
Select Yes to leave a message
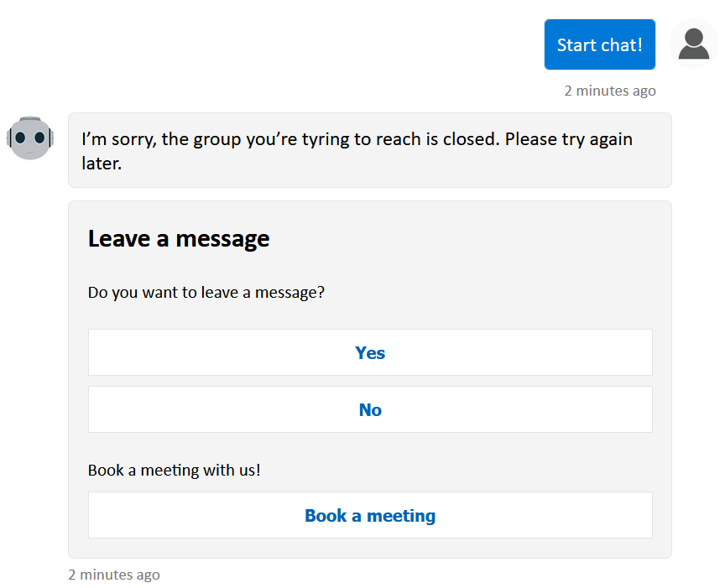tap(370, 352)
